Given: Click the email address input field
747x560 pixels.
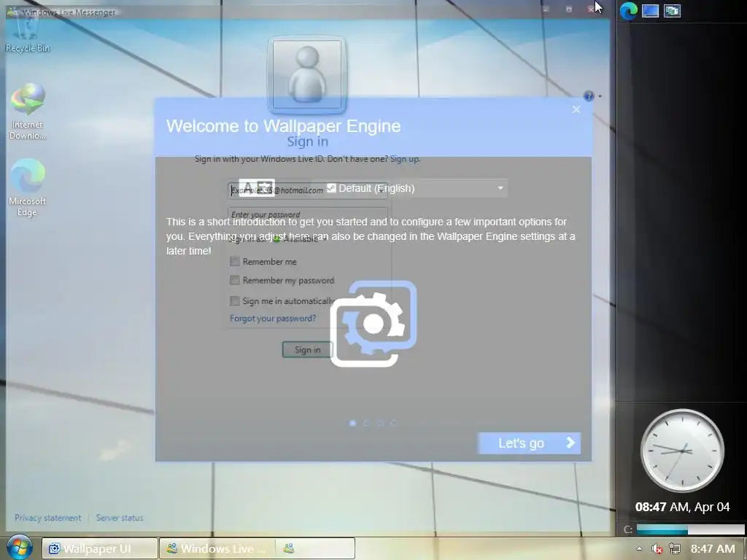Looking at the screenshot, I should pyautogui.click(x=307, y=190).
